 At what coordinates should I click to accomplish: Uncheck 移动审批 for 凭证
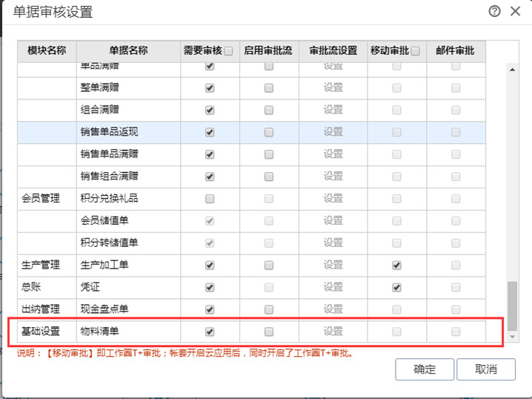[396, 288]
